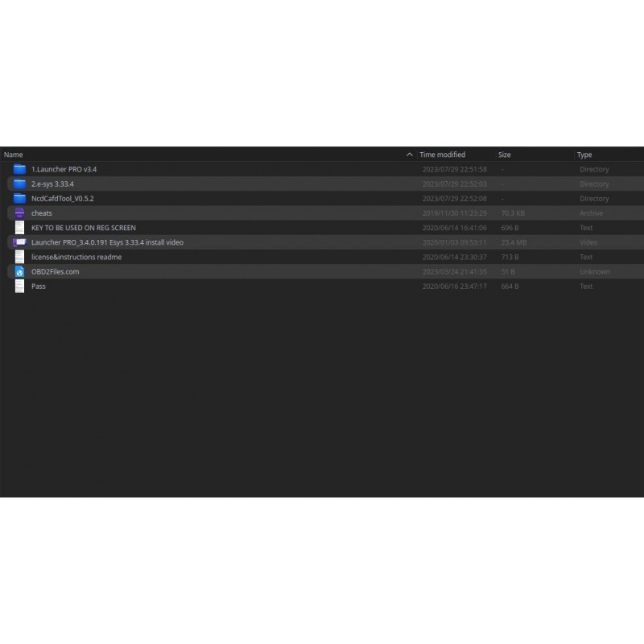
Task: Click the OBD2Files.com web link icon
Action: pos(19,271)
